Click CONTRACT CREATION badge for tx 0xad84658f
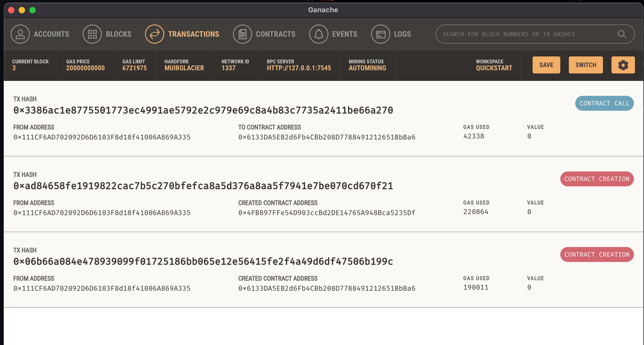 tap(597, 179)
